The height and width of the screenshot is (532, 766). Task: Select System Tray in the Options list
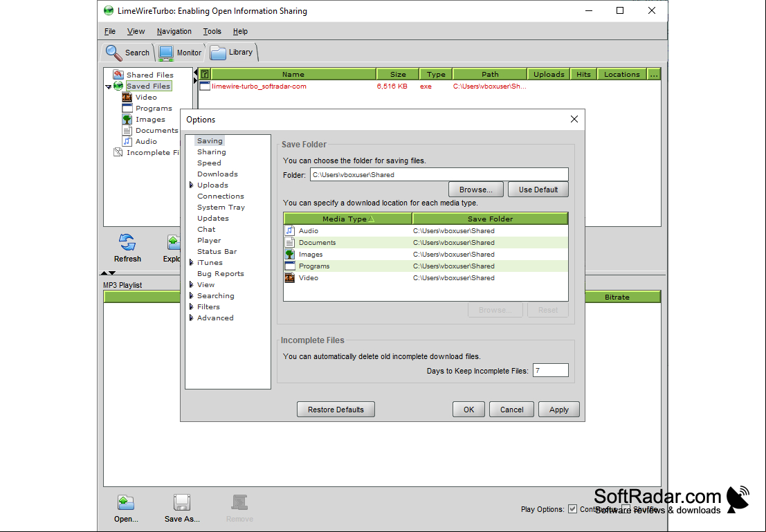[x=221, y=207]
